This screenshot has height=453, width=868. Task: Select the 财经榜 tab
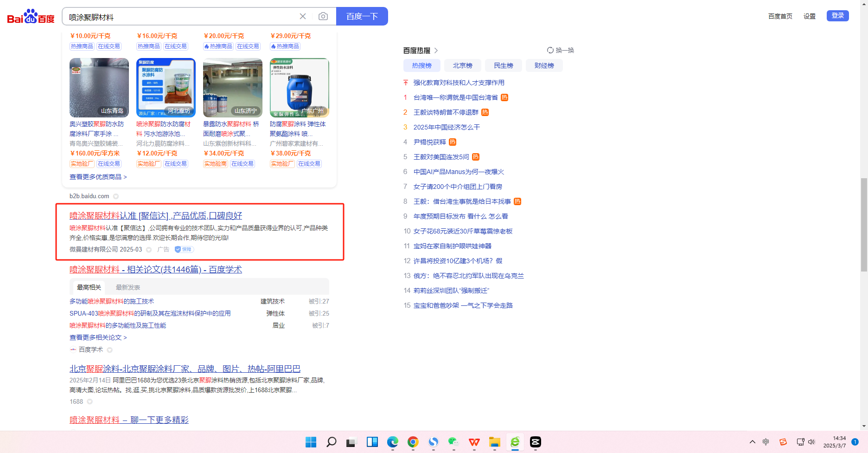click(544, 65)
